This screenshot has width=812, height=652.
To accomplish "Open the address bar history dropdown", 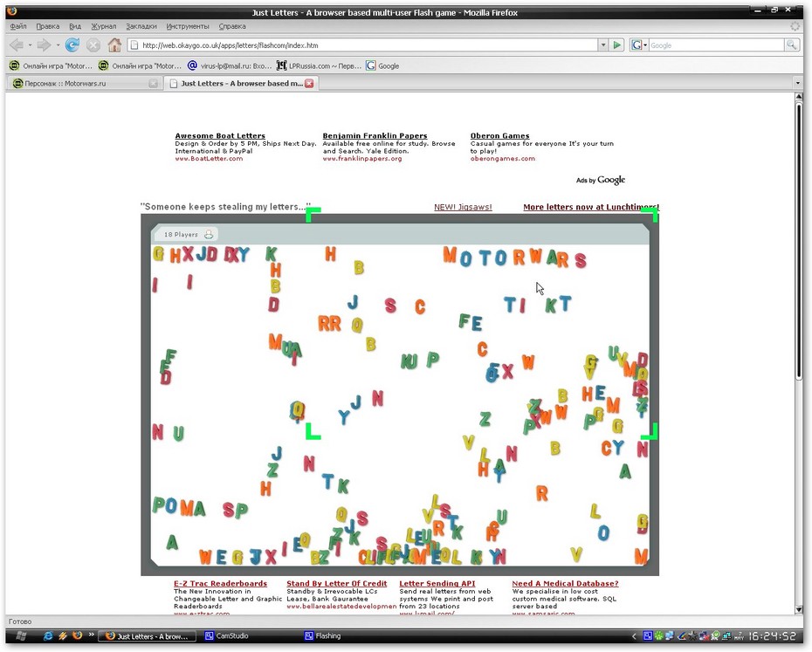I will point(603,45).
